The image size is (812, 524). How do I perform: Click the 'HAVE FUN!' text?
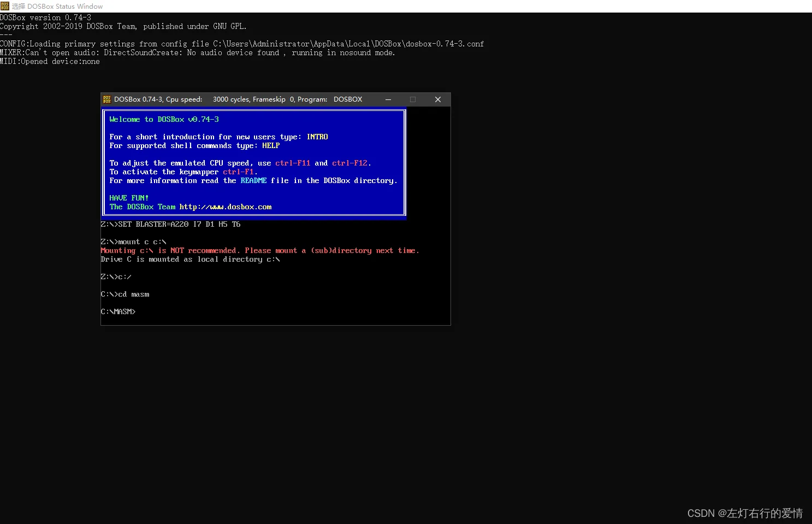click(x=129, y=198)
